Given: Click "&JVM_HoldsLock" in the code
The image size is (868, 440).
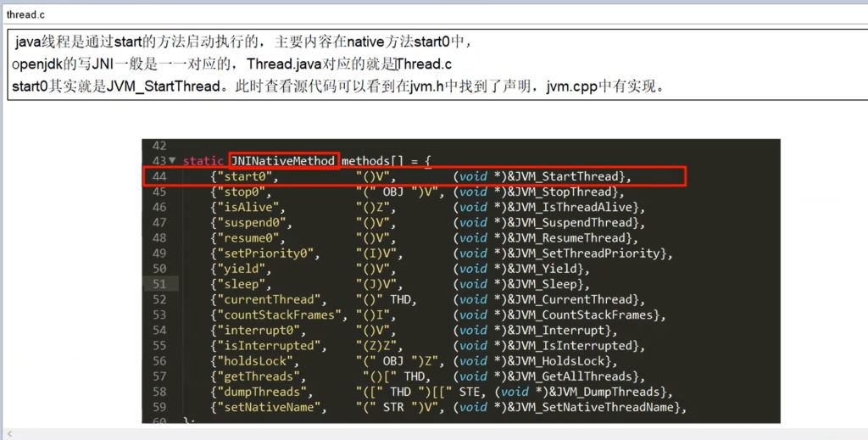Looking at the screenshot, I should 556,361.
